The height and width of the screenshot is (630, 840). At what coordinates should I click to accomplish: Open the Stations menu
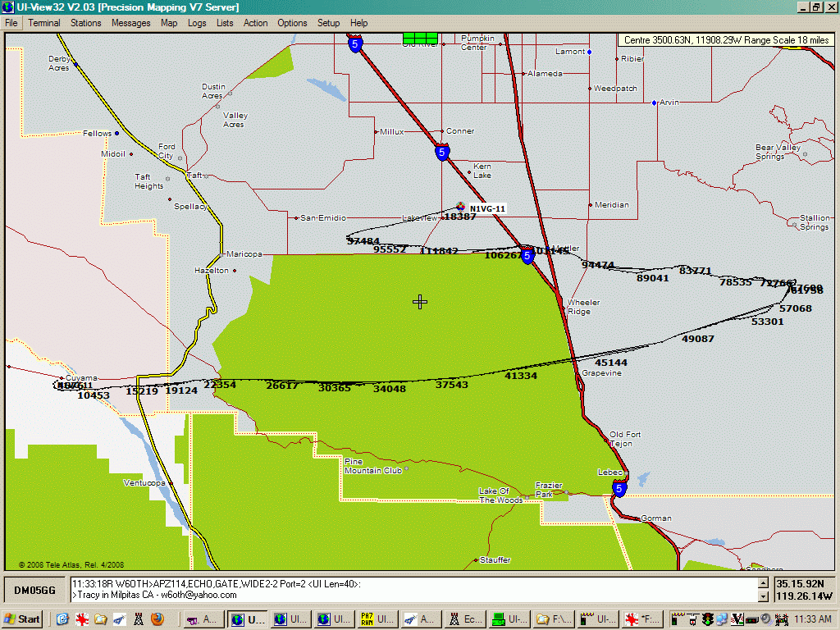(x=85, y=23)
